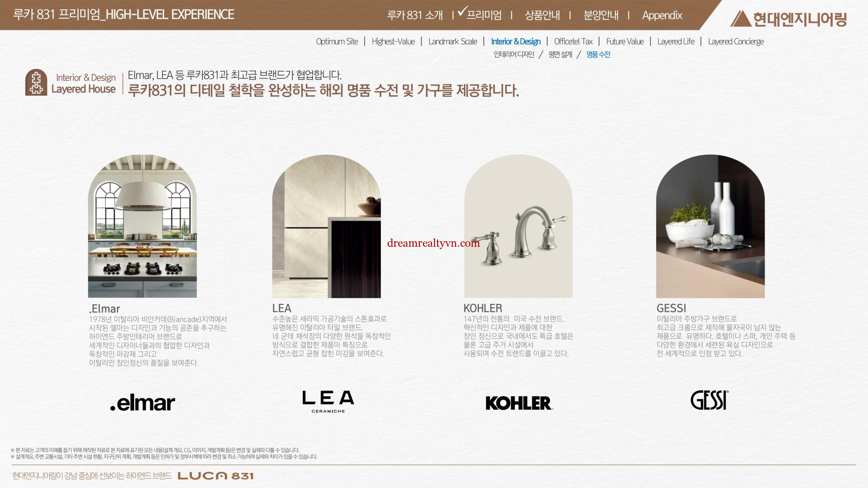The image size is (868, 488).
Task: Open the Layered Concierge tab
Action: tap(736, 41)
